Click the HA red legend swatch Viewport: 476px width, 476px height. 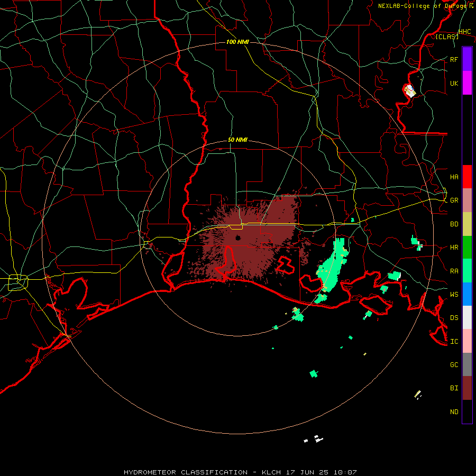click(467, 177)
